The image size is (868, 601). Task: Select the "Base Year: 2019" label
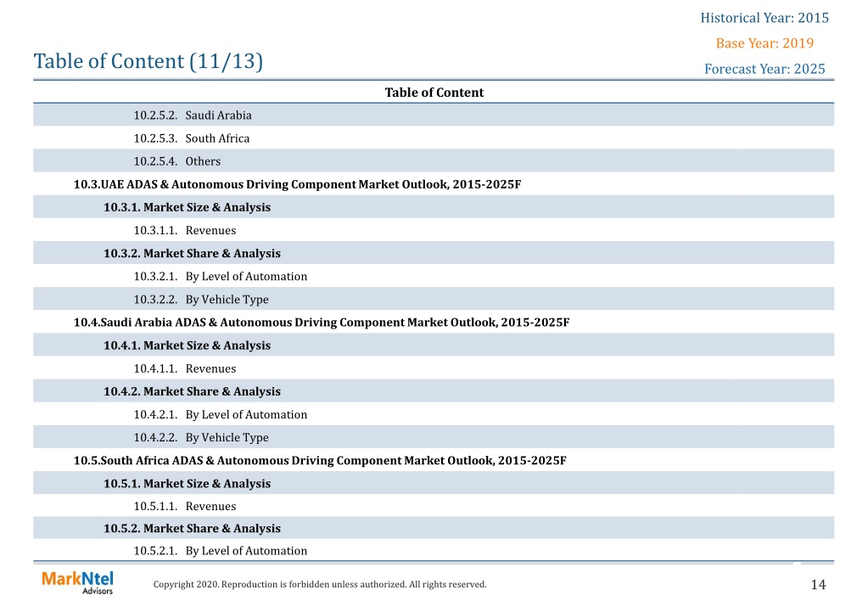764,43
